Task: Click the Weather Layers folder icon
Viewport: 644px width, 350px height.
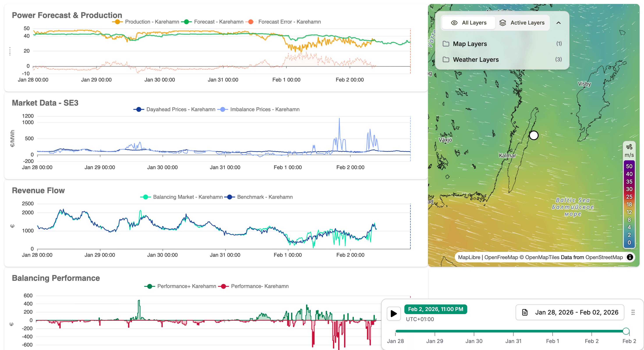Action: [x=446, y=60]
